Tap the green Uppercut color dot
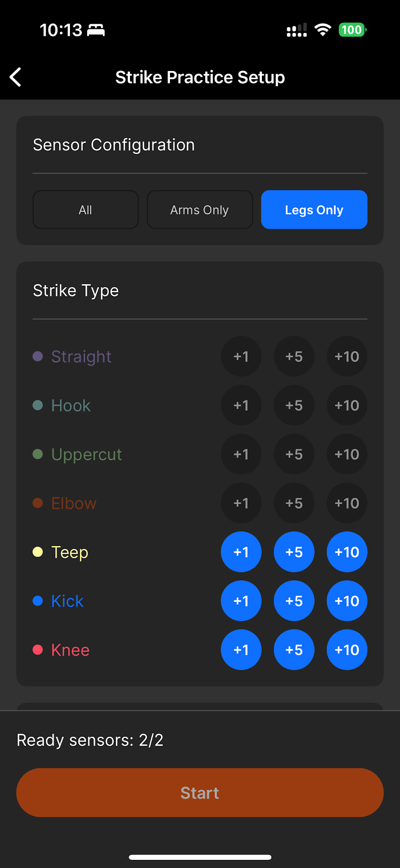 38,454
